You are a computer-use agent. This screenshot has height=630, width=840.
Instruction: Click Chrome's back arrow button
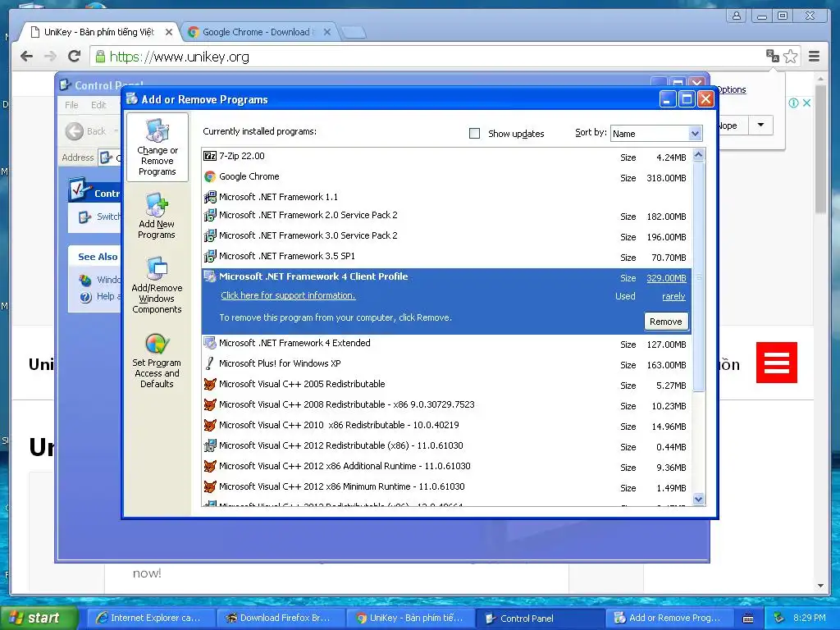click(x=27, y=57)
